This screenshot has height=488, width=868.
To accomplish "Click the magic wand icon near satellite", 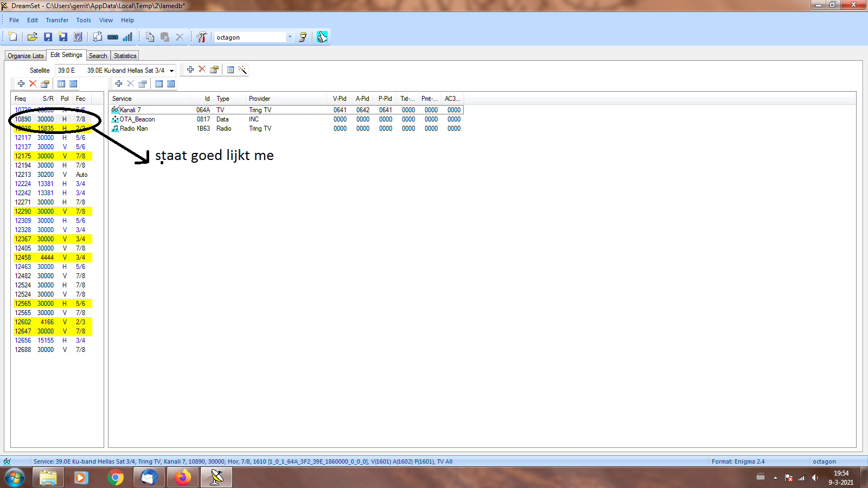I will pyautogui.click(x=242, y=69).
